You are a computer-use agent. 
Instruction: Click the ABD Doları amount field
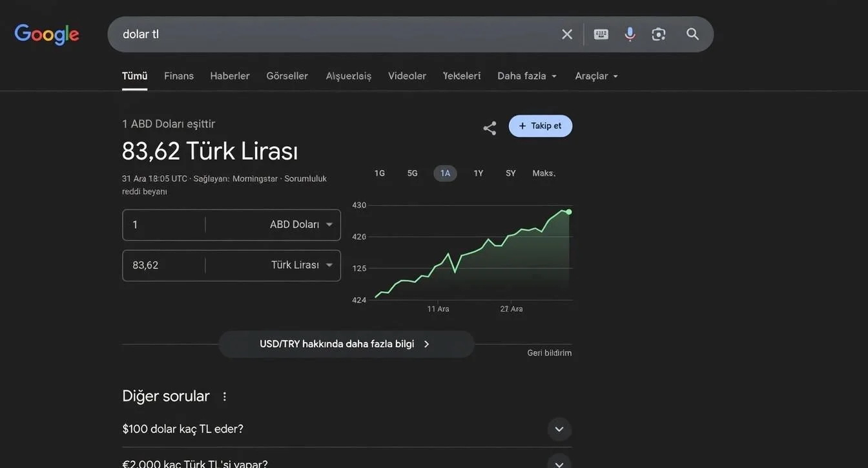click(164, 225)
